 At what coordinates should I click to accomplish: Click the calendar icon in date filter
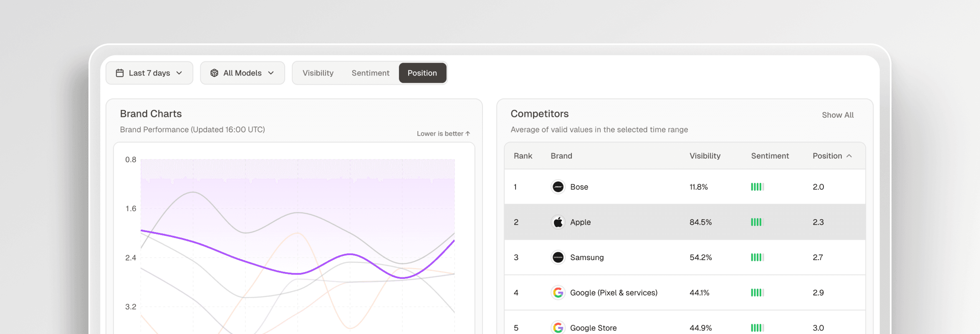[x=120, y=73]
